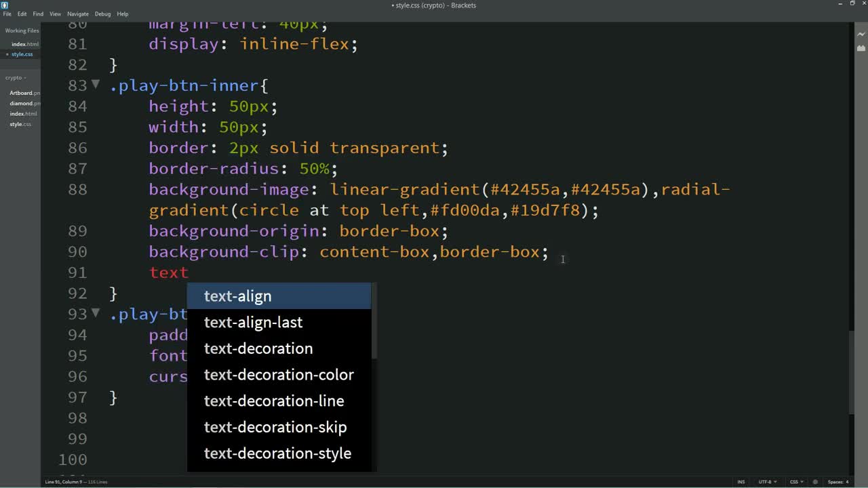Open the Extension Manager brick icon
The height and width of the screenshot is (488, 868).
click(861, 48)
